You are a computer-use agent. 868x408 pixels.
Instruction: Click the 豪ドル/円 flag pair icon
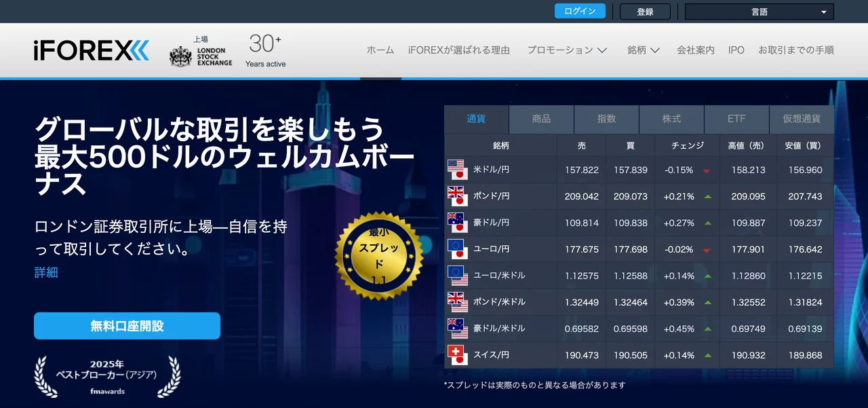[458, 223]
